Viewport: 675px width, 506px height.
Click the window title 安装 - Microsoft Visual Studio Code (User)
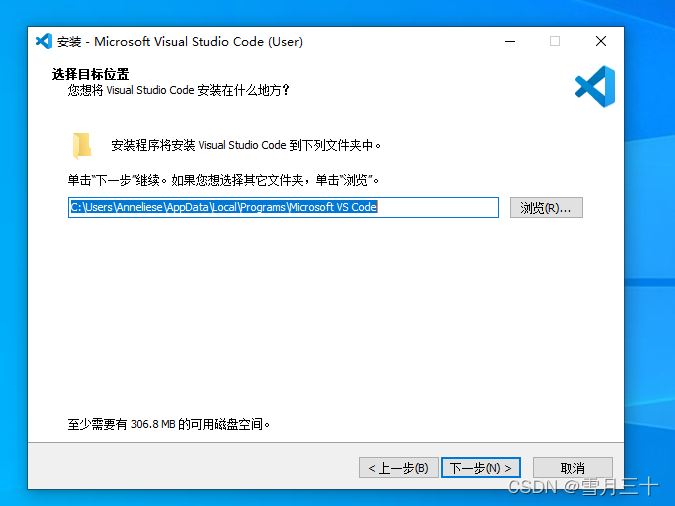180,42
